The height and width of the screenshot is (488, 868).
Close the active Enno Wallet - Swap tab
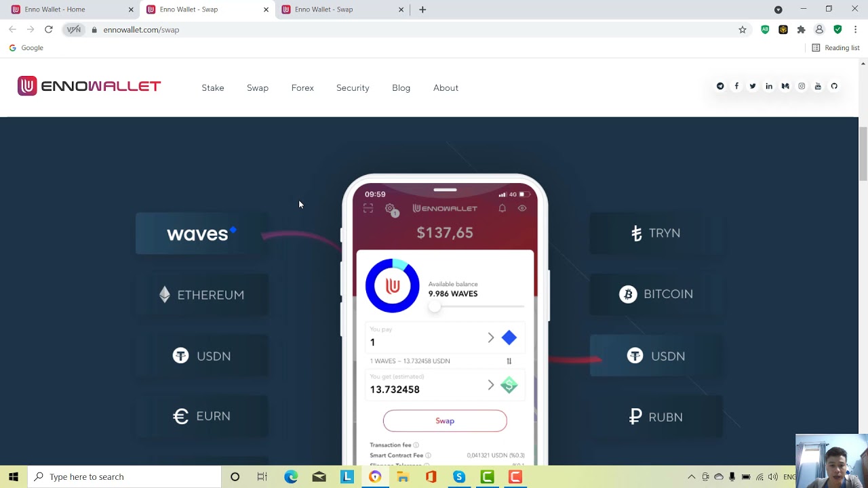[x=266, y=9]
